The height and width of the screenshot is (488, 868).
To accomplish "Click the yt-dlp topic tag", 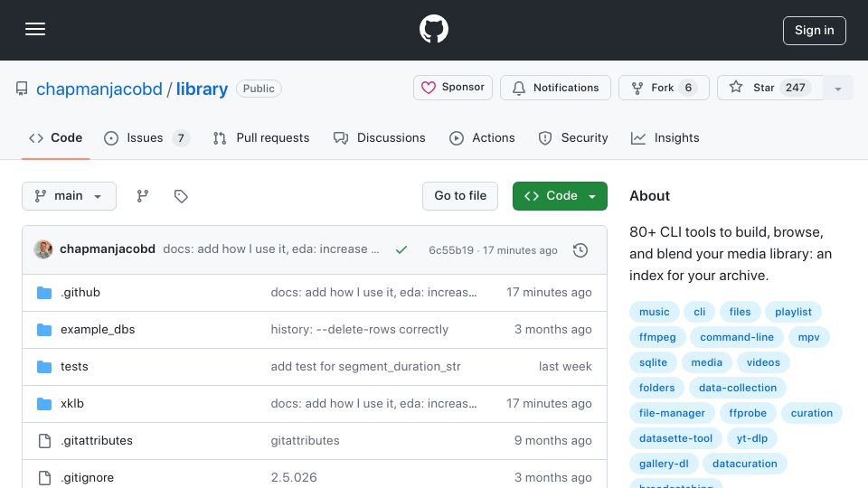I will pos(751,439).
